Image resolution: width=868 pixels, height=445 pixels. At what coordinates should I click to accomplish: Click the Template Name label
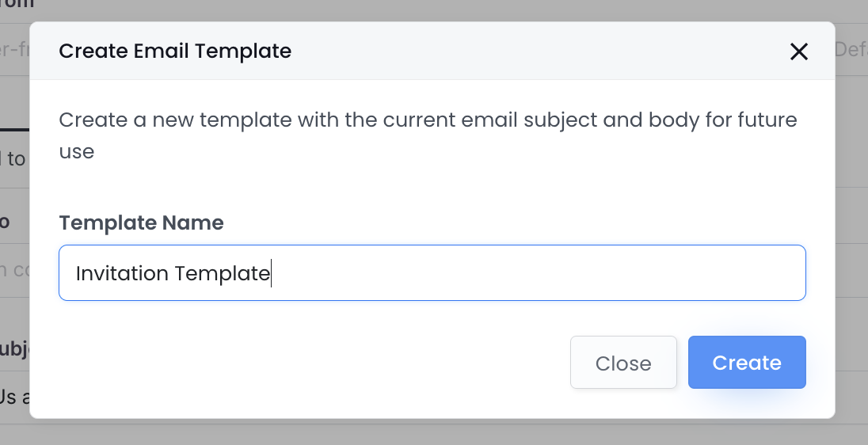pos(141,223)
